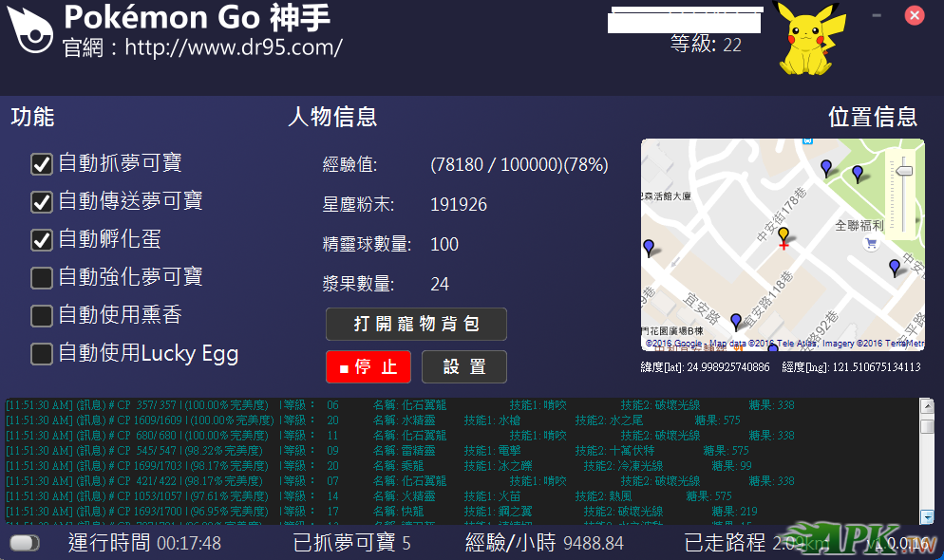Click the 已走路程 distance status

[x=756, y=543]
